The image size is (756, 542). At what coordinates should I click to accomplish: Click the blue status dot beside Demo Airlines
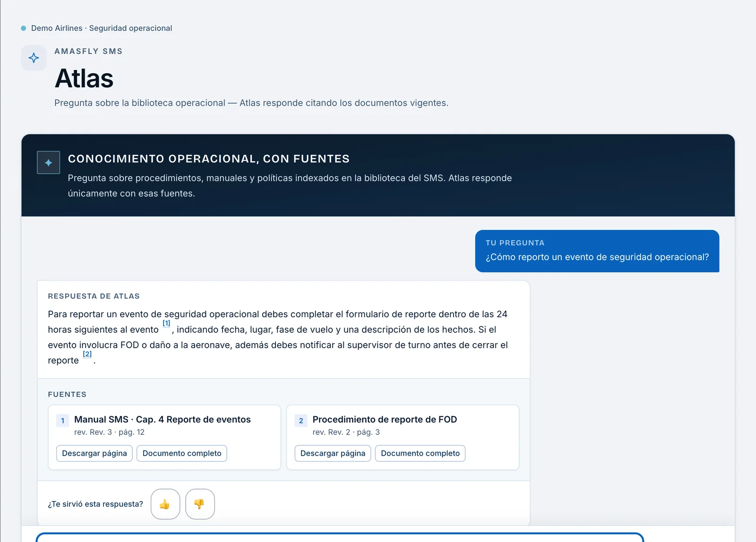pyautogui.click(x=23, y=28)
